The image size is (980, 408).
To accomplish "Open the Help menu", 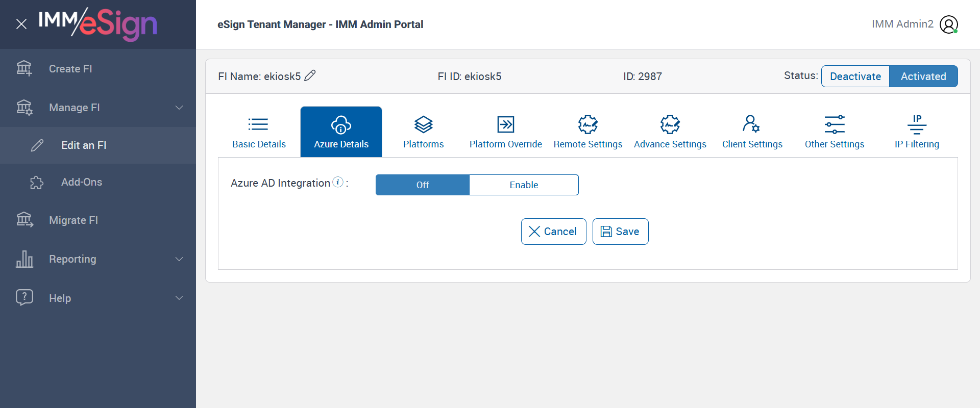I will point(98,298).
